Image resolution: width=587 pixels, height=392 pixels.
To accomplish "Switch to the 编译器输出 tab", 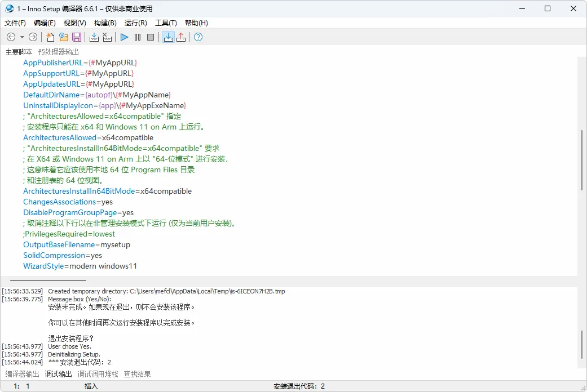I will click(23, 373).
